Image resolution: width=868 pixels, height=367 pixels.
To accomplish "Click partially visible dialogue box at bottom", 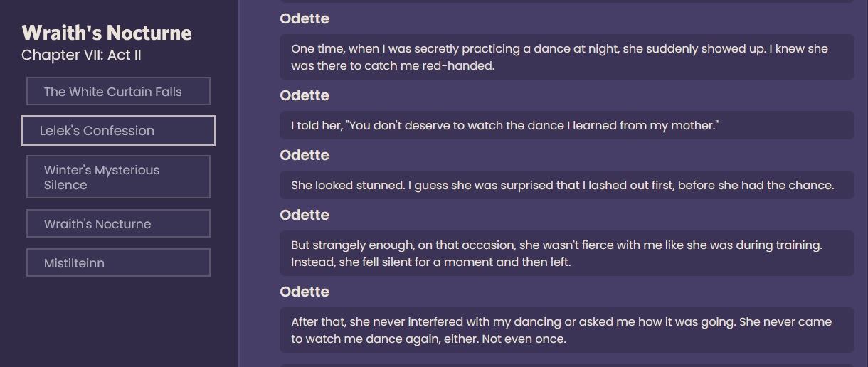I will (x=567, y=366).
